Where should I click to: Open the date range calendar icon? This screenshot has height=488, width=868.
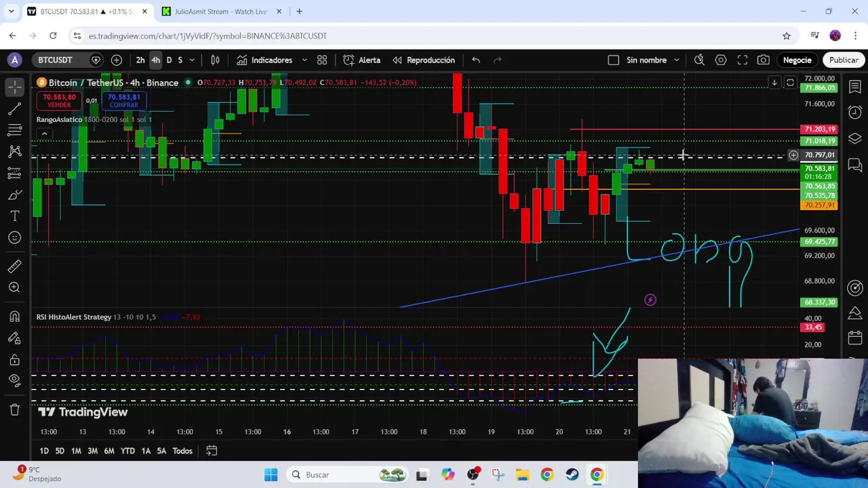pyautogui.click(x=212, y=451)
